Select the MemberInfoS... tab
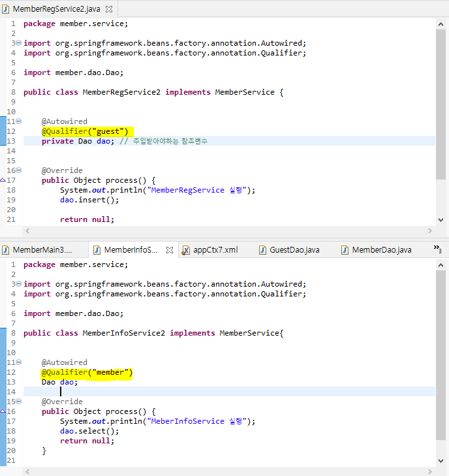Viewport: 449px width, 476px height. (x=131, y=250)
